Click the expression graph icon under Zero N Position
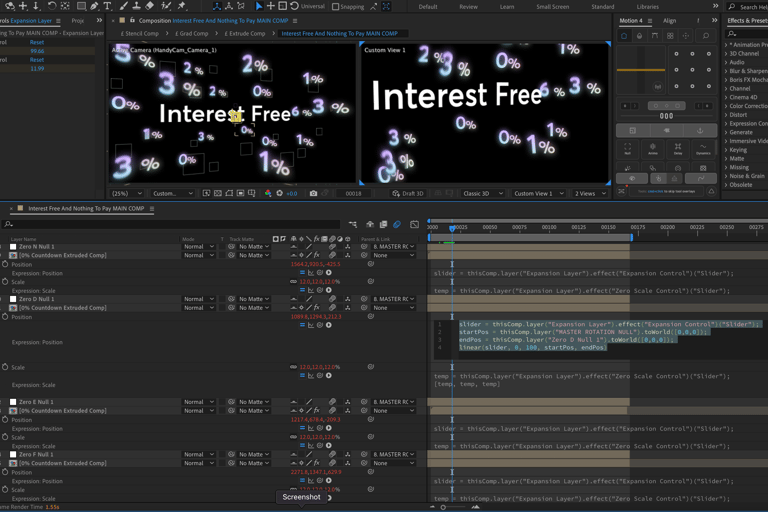The image size is (768, 512). (x=311, y=273)
